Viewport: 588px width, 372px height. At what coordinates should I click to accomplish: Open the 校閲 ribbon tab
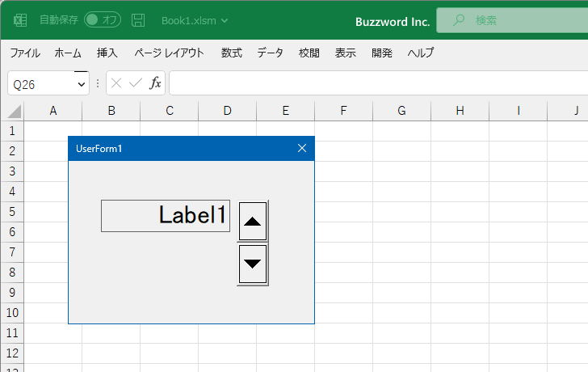tap(309, 53)
